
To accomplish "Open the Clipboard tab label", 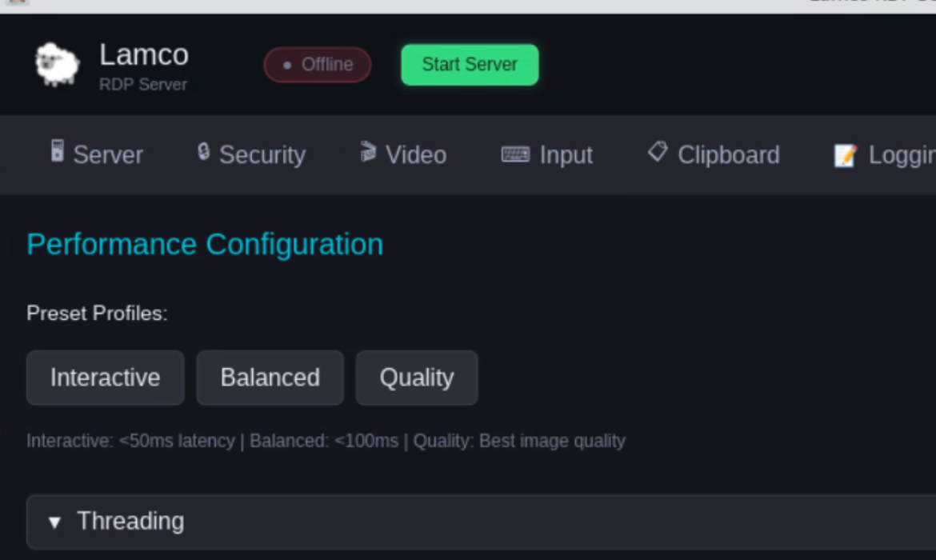I will coord(728,154).
